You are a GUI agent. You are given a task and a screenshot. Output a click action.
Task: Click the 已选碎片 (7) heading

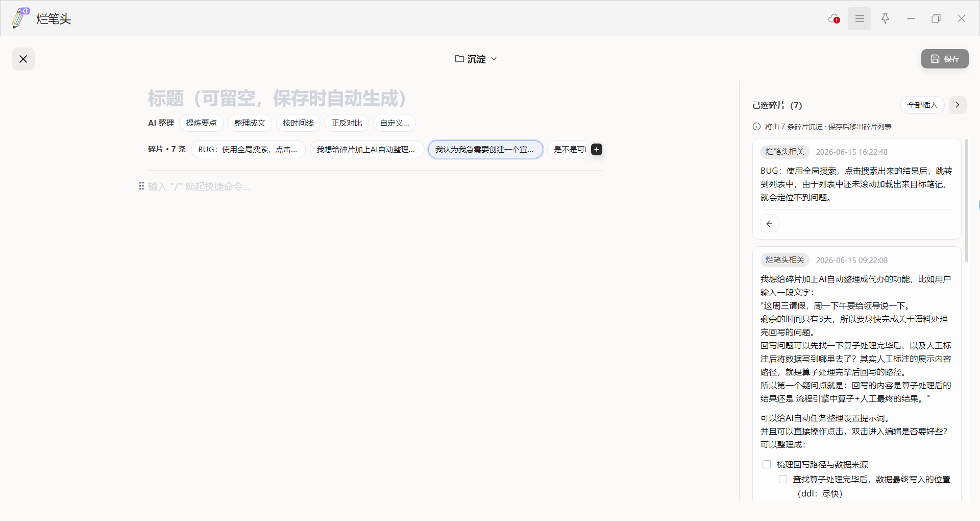[777, 105]
